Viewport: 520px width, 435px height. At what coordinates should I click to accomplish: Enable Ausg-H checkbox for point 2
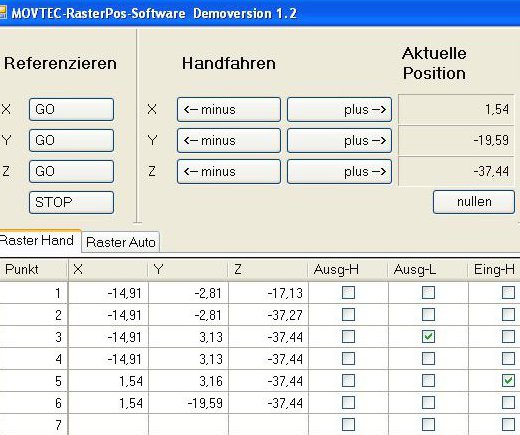(x=348, y=315)
